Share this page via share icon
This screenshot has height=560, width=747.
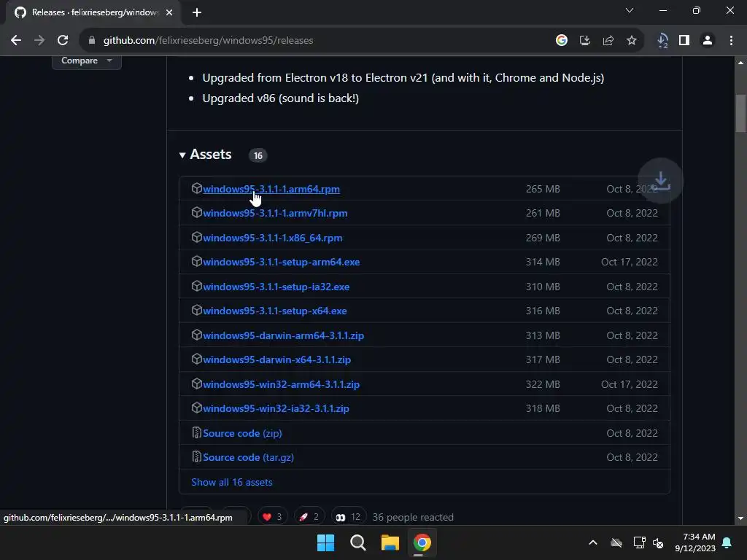point(608,41)
